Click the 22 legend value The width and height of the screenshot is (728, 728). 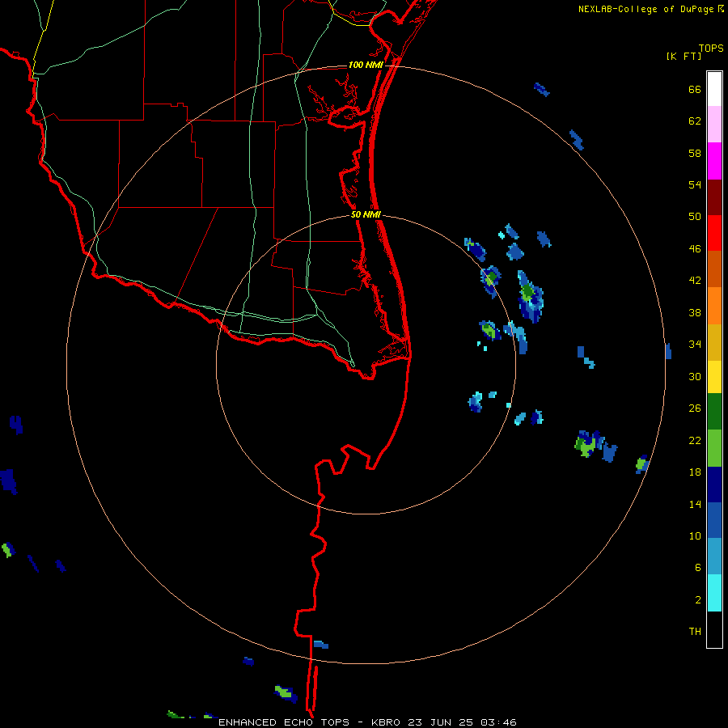(695, 441)
